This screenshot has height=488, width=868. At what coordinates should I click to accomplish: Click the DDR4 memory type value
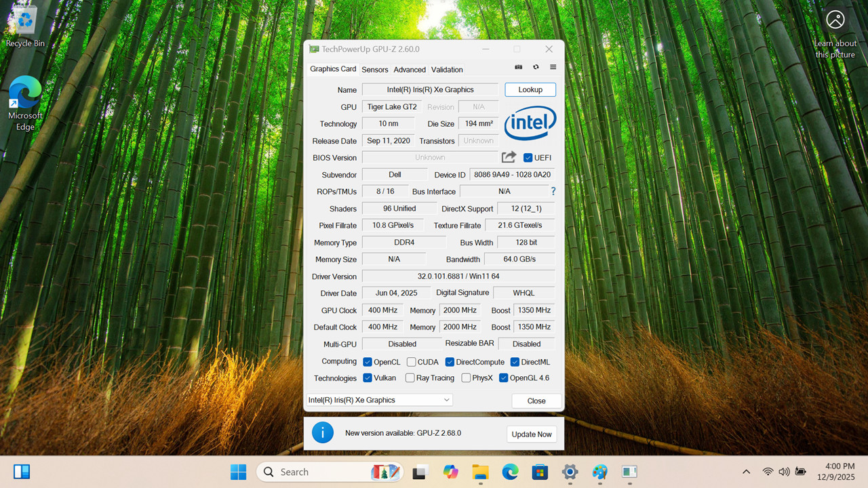click(404, 243)
